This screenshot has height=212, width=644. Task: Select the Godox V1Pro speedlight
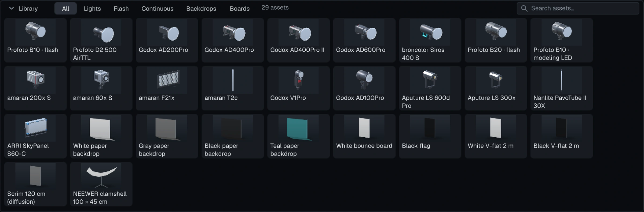pos(298,88)
